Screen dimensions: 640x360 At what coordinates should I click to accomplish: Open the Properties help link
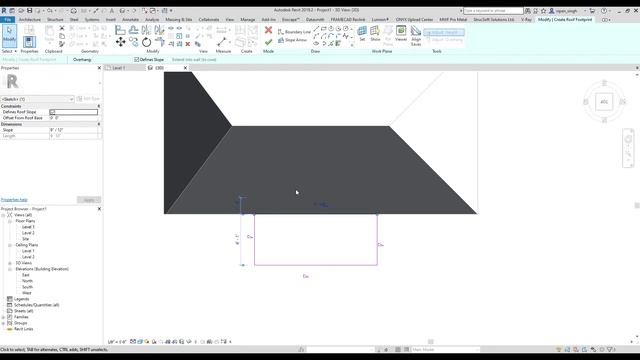[x=14, y=200]
